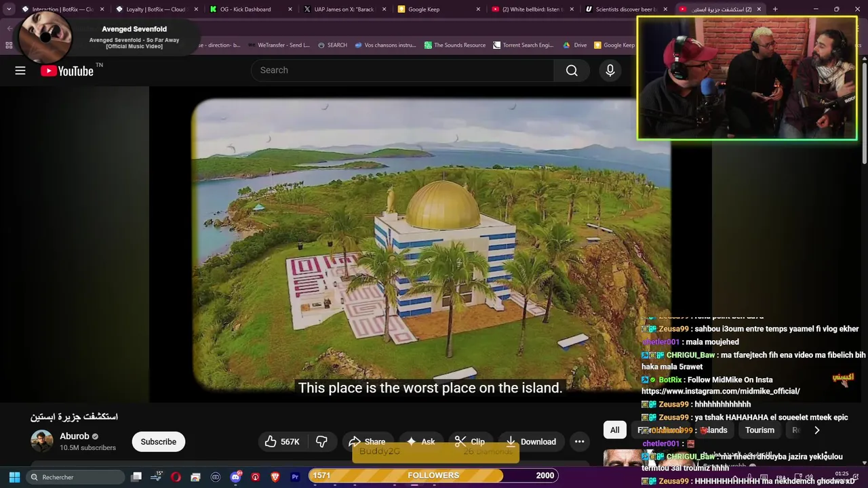Switch to White bellbird YouTube tab
Viewport: 868px width, 488px height.
[532, 9]
